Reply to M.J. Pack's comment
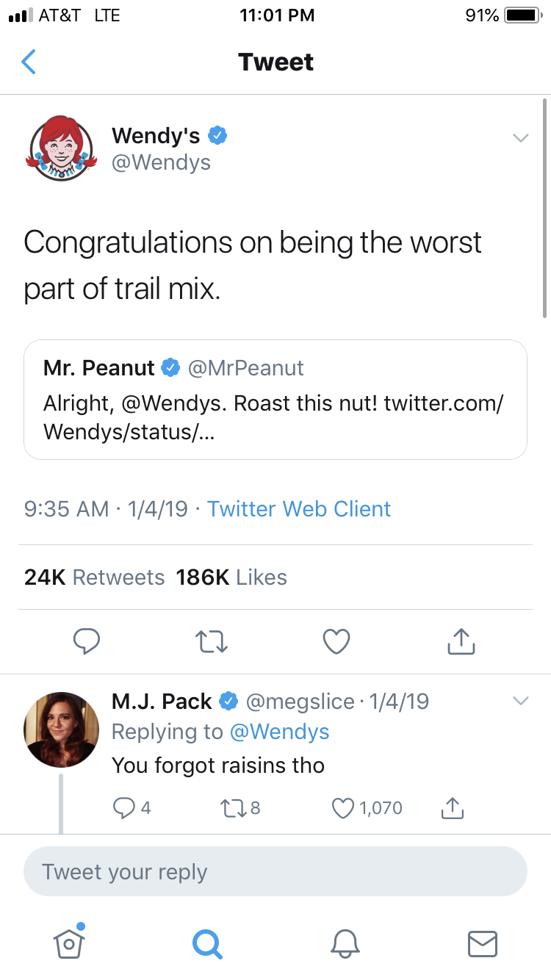Screen dimensions: 551x980 [x=122, y=809]
